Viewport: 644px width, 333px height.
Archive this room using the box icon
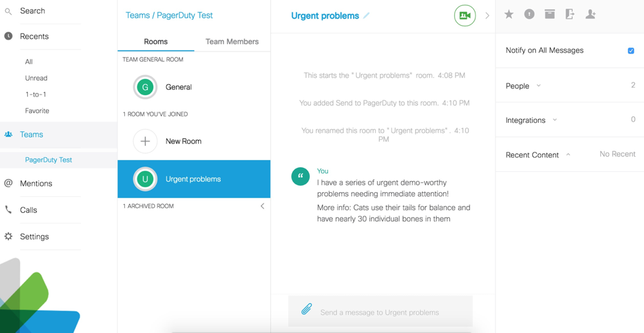click(x=550, y=15)
